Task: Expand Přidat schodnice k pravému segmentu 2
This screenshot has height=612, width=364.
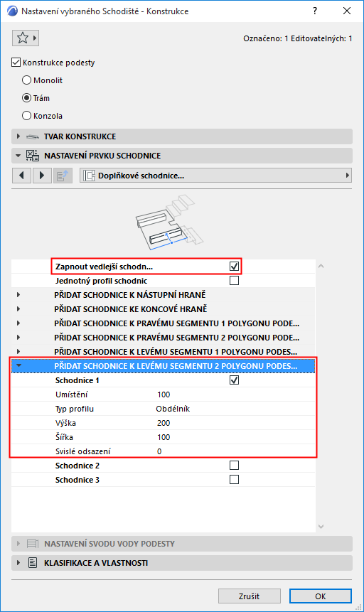Action: click(x=18, y=337)
